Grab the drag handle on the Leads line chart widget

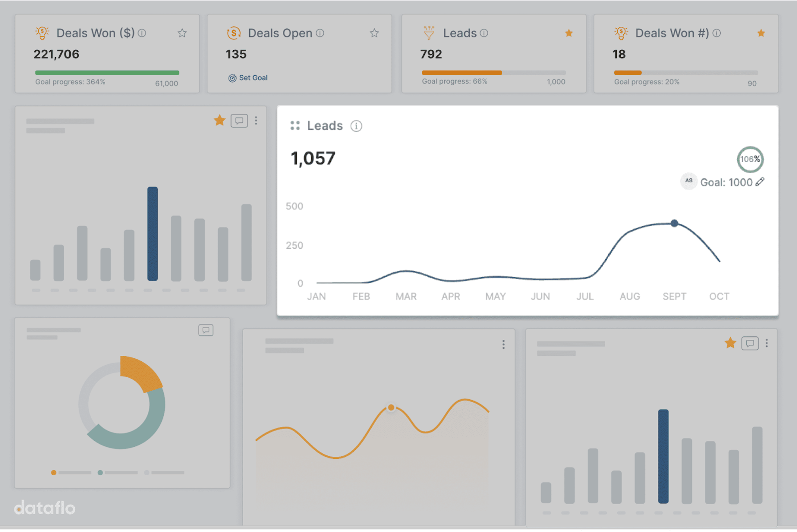[295, 126]
